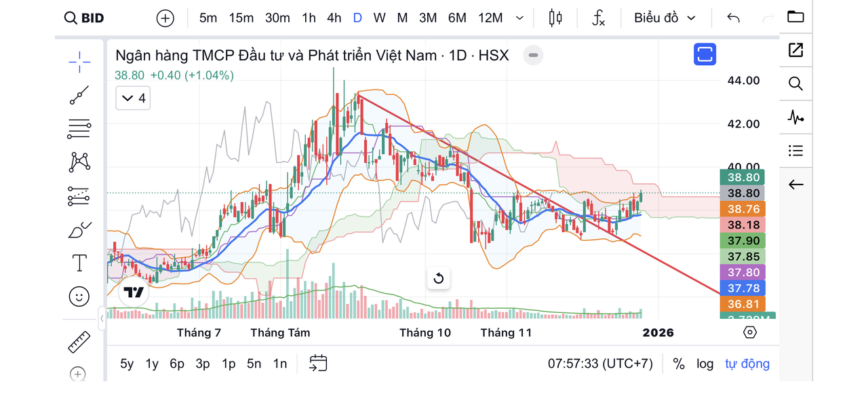868x401 pixels.
Task: Set range to 1n
Action: tap(280, 364)
